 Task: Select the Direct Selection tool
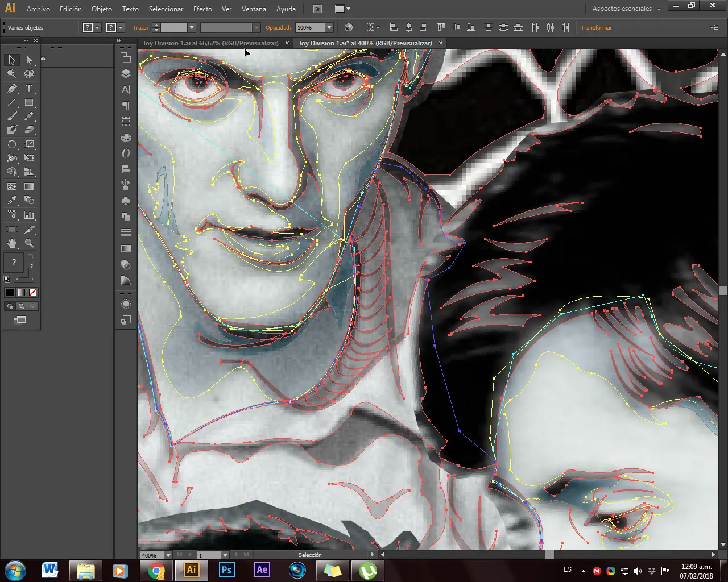click(x=29, y=60)
